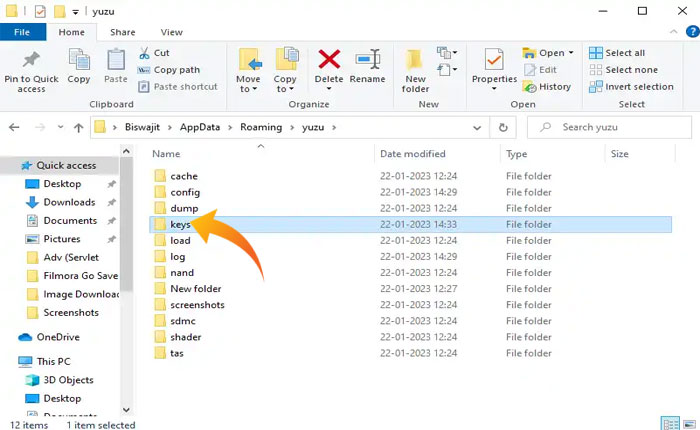The width and height of the screenshot is (700, 430).
Task: Select the keys folder in list
Action: 180,225
